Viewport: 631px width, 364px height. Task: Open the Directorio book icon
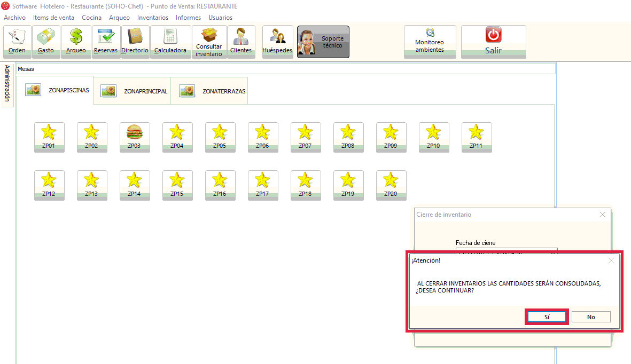tap(135, 42)
